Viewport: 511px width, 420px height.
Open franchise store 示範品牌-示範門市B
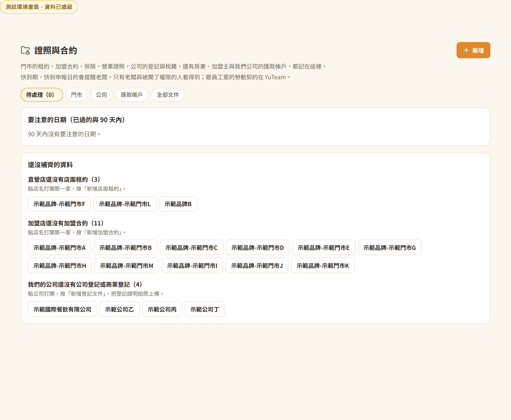126,247
